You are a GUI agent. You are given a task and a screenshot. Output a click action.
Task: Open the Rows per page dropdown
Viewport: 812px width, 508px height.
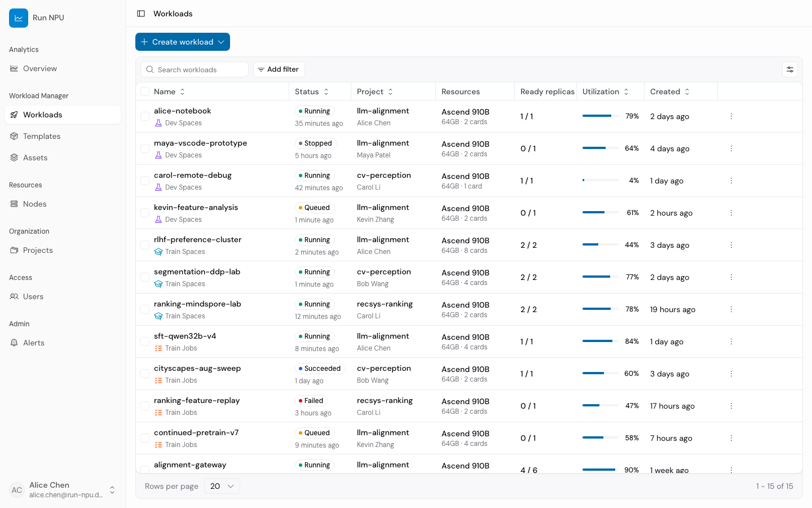coord(222,486)
